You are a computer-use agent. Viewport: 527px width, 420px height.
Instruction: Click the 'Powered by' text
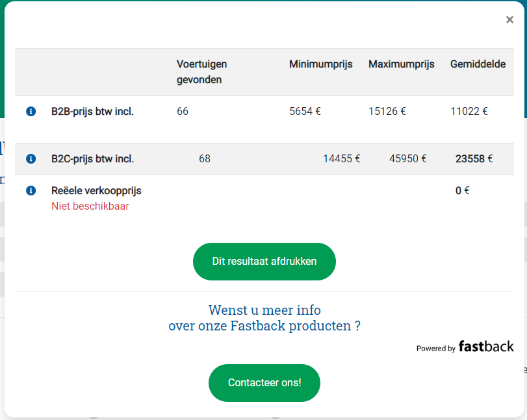tap(435, 349)
